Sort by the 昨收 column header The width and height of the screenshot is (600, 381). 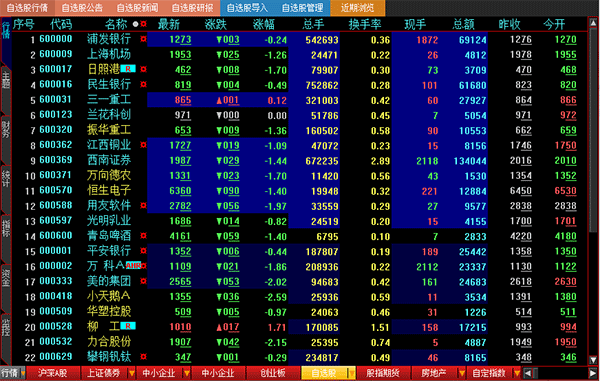(x=509, y=24)
